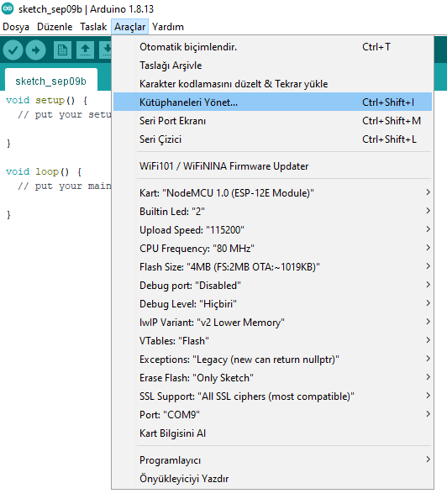Expand SSL Support ciphers submenu
The height and width of the screenshot is (504, 447).
click(272, 396)
